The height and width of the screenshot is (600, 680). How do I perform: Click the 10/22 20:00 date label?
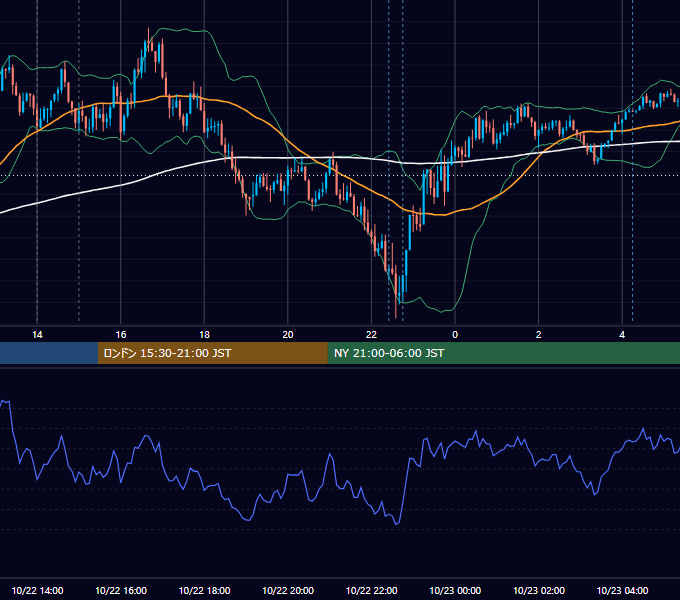[288, 590]
